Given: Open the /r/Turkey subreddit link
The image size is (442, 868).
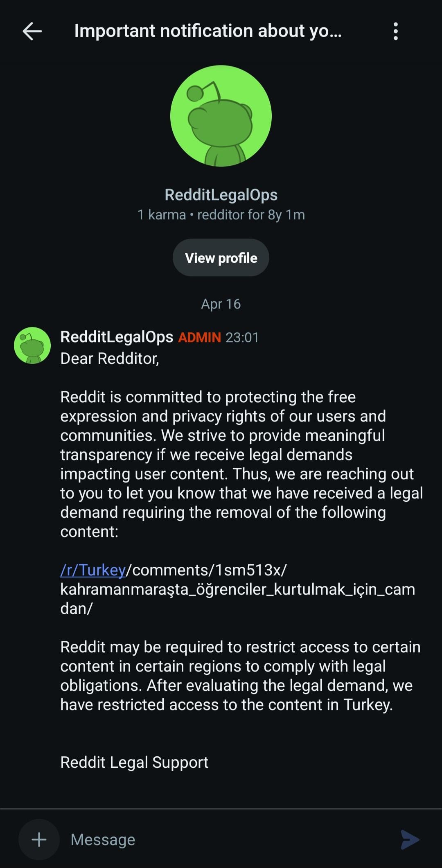Looking at the screenshot, I should (93, 570).
